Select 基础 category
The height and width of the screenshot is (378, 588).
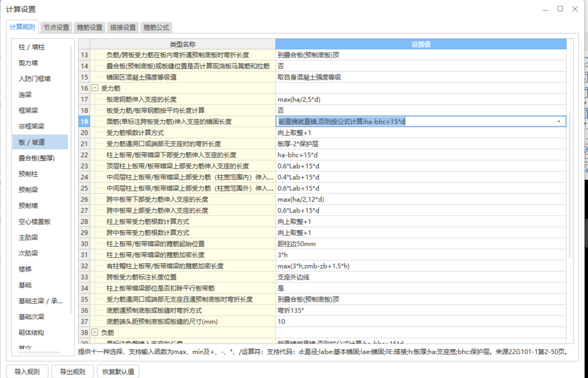[x=40, y=285]
